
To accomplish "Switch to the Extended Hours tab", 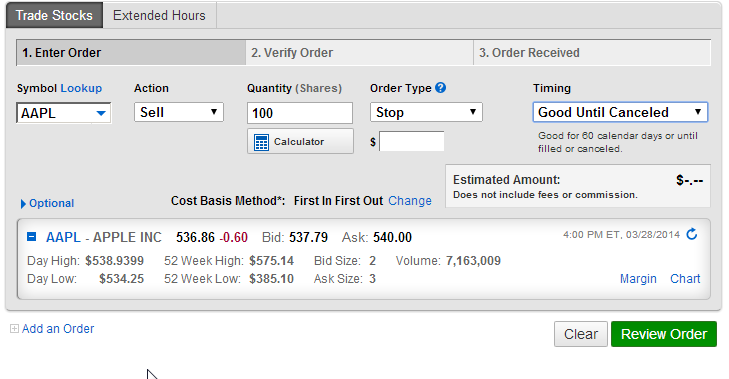I will tap(159, 15).
